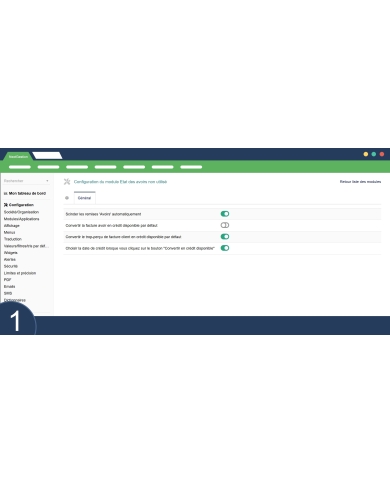Select the PDF sidebar entry
This screenshot has width=390, height=484.
click(x=7, y=280)
